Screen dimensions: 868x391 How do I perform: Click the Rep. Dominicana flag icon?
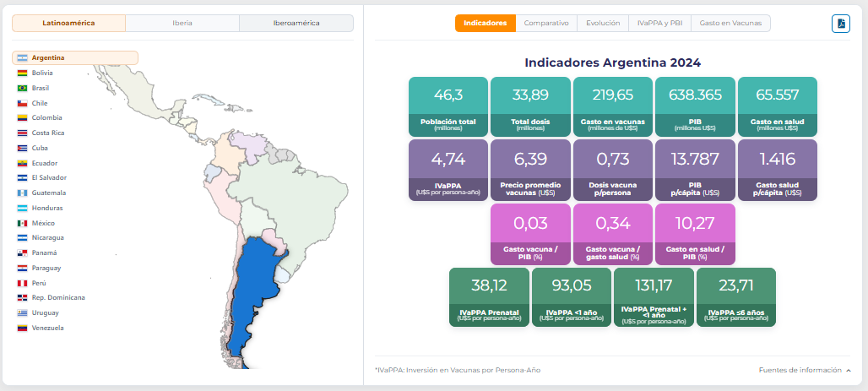tap(22, 298)
